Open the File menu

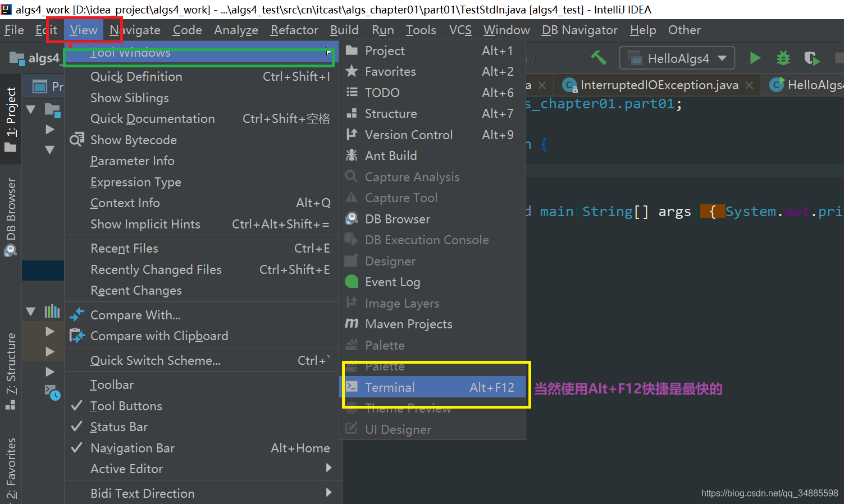(14, 30)
